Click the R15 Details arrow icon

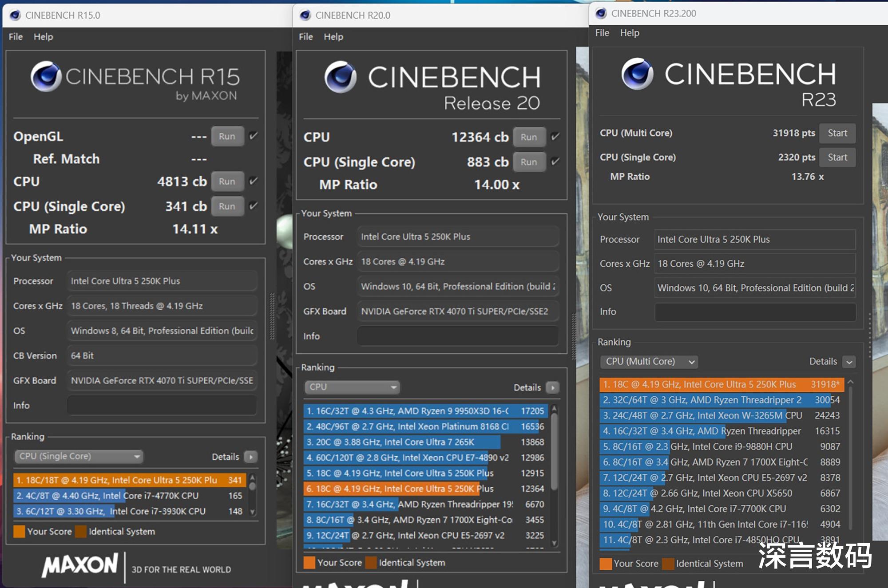click(x=251, y=457)
